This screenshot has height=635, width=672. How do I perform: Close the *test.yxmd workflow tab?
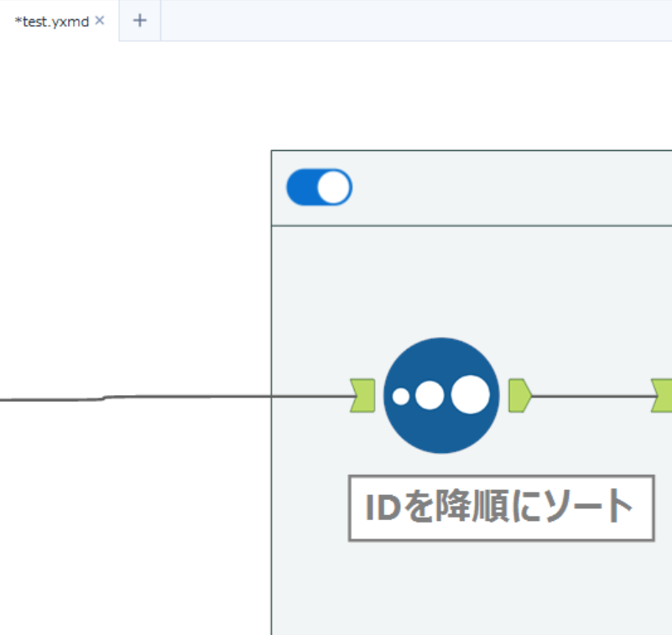point(100,21)
